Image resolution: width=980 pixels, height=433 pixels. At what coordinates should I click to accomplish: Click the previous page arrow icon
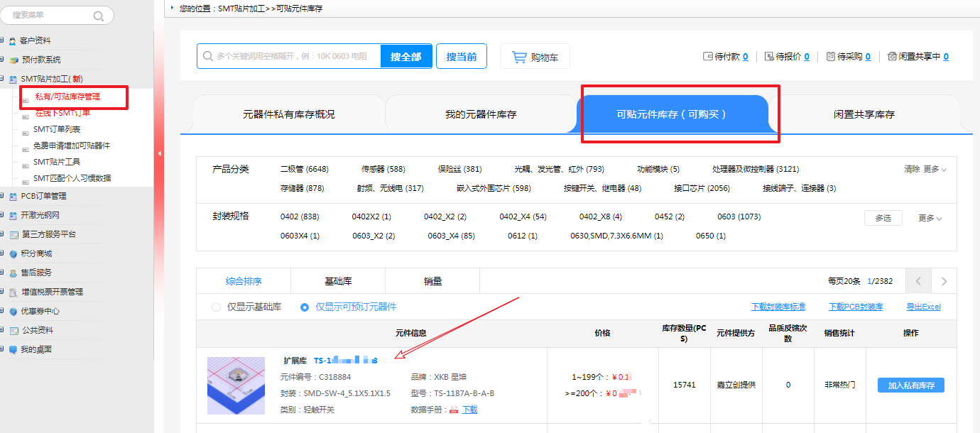pos(918,281)
